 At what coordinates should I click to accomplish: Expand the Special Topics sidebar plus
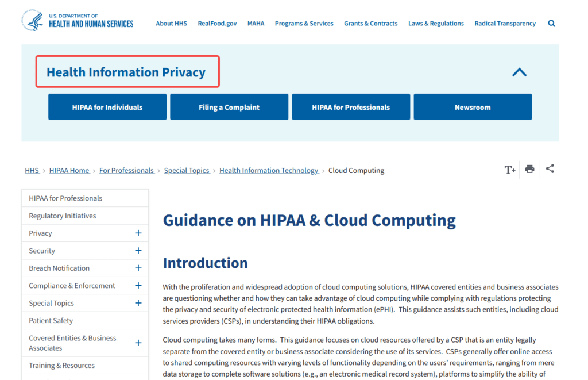point(138,303)
